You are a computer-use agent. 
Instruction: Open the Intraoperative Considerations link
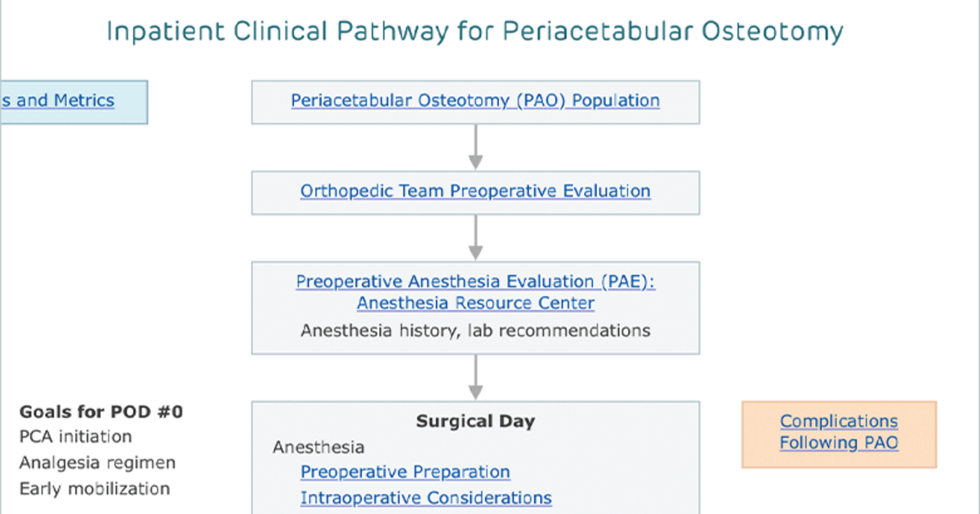[425, 498]
